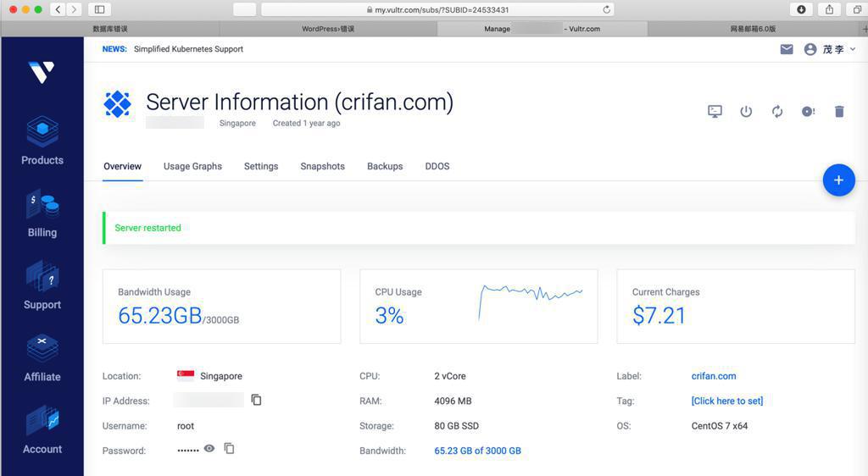Viewport: 868px width, 476px height.
Task: Click the browser forward arrow
Action: pos(74,9)
